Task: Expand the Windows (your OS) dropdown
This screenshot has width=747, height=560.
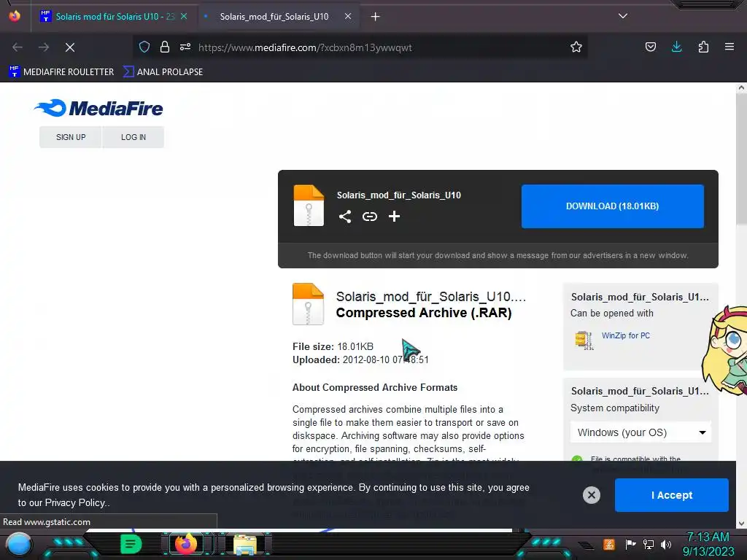Action: [640, 432]
